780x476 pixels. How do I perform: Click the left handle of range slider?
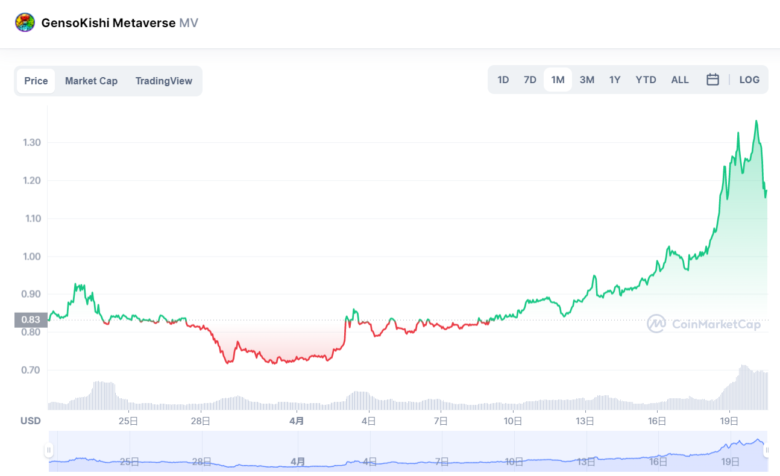point(48,450)
